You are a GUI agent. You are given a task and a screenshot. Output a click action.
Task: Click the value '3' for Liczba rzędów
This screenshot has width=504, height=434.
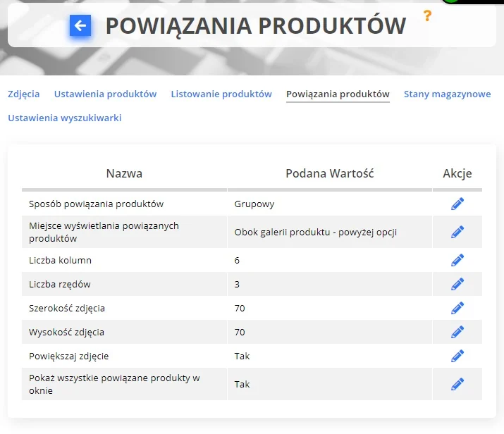coord(237,285)
